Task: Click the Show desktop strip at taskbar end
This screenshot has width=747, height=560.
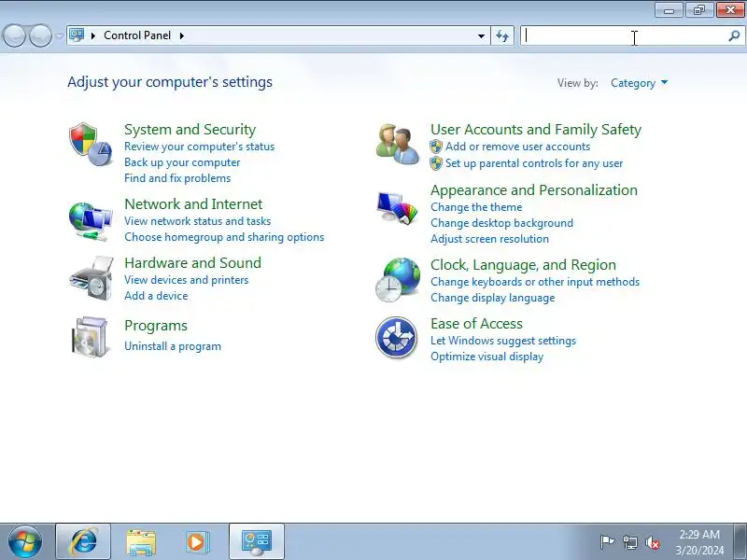Action: point(740,541)
